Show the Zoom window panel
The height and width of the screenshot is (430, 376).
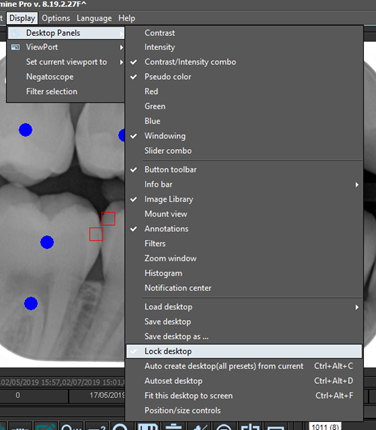point(244,258)
